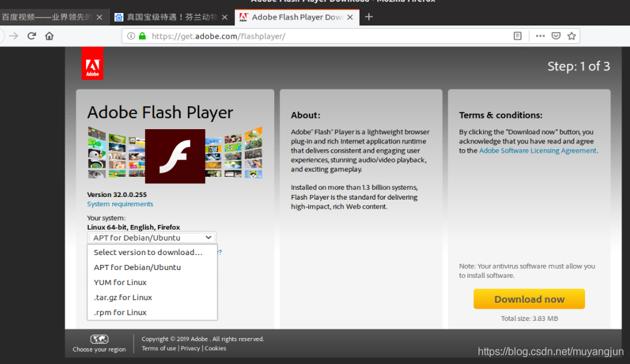Open the Cookies link in footer
This screenshot has width=630, height=364.
(215, 348)
